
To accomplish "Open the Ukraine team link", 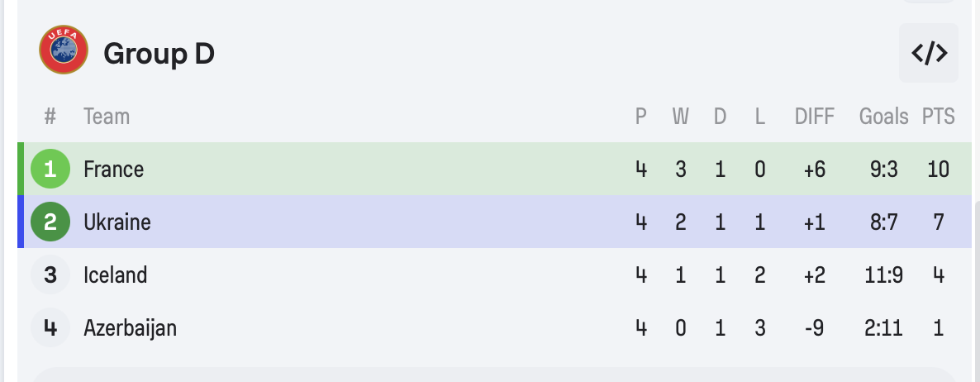I will [x=117, y=222].
